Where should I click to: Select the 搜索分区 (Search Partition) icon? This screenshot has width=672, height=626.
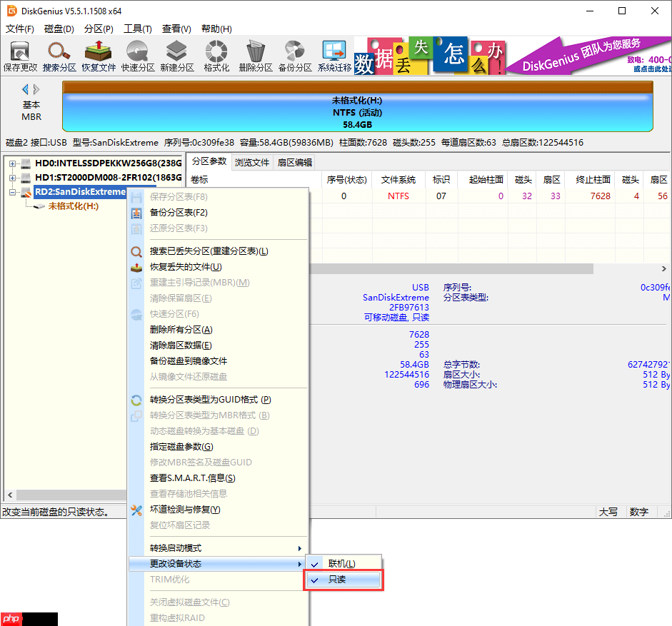(56, 55)
